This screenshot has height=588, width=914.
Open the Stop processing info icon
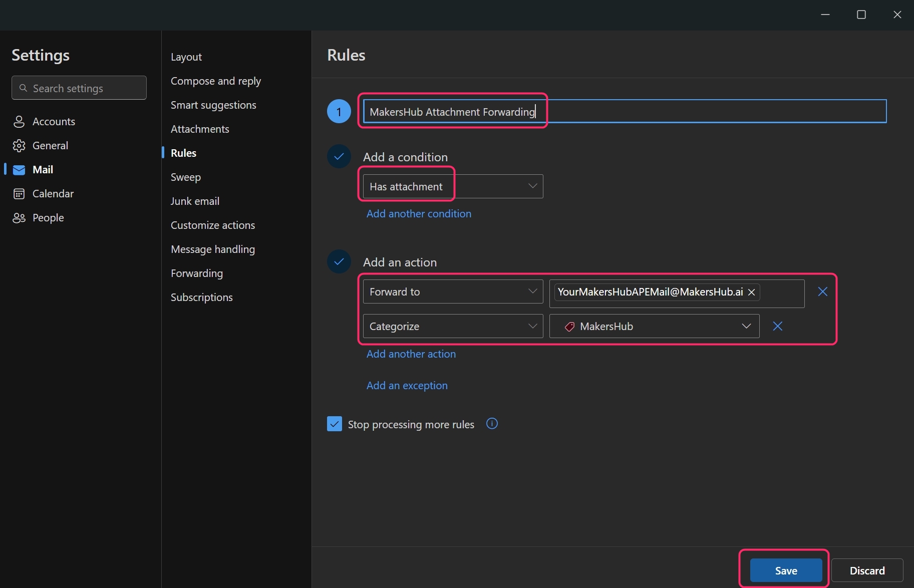tap(492, 424)
